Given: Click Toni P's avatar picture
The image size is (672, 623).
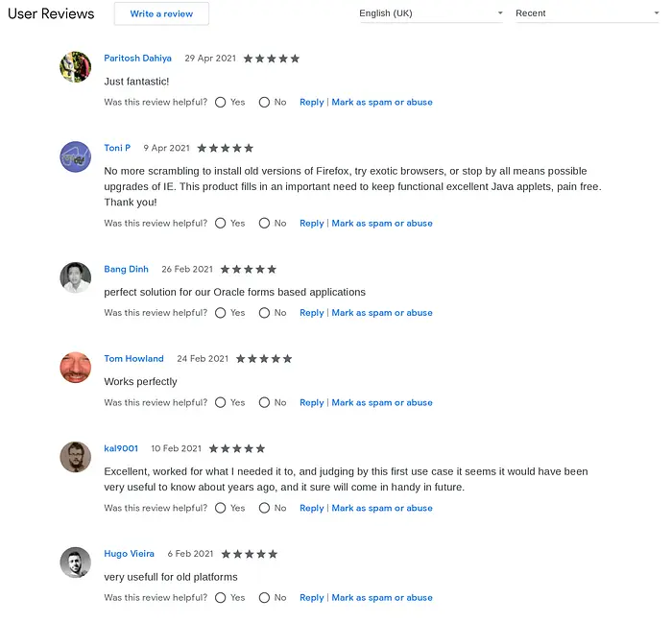Looking at the screenshot, I should pyautogui.click(x=75, y=156).
